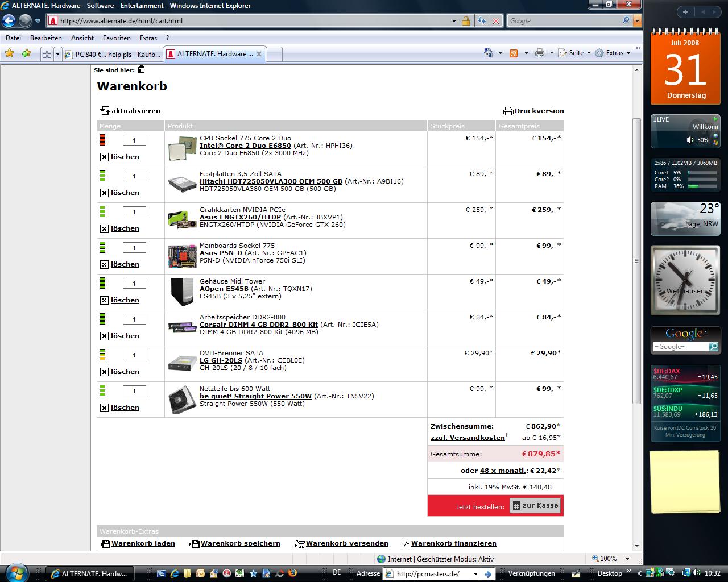
Task: Click the quantity field for Asus P5N-D
Action: pyautogui.click(x=134, y=248)
